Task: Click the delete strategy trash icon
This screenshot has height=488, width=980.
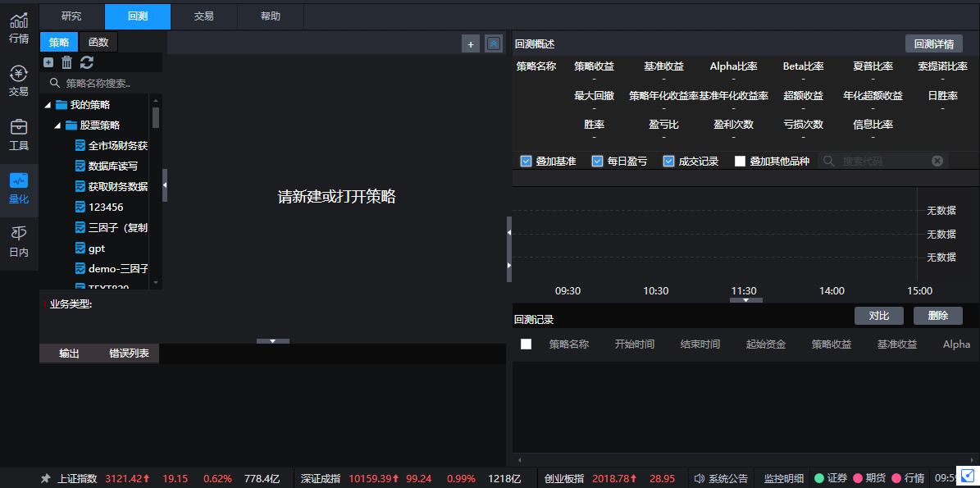Action: coord(67,62)
